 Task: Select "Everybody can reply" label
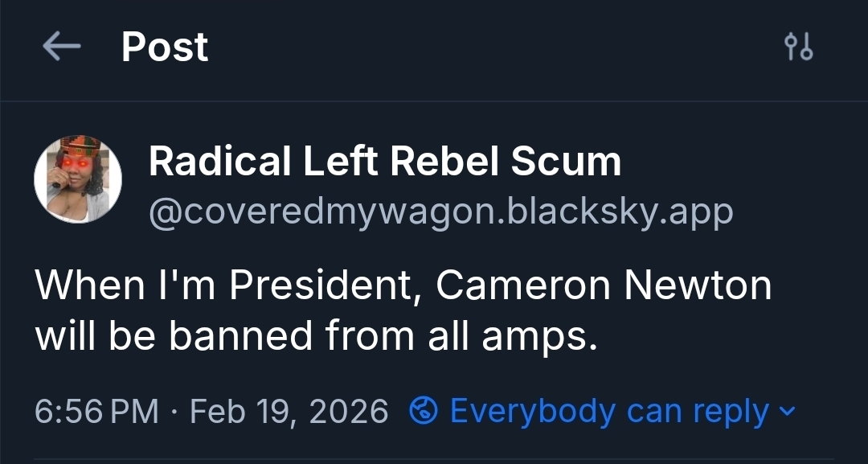click(x=609, y=412)
